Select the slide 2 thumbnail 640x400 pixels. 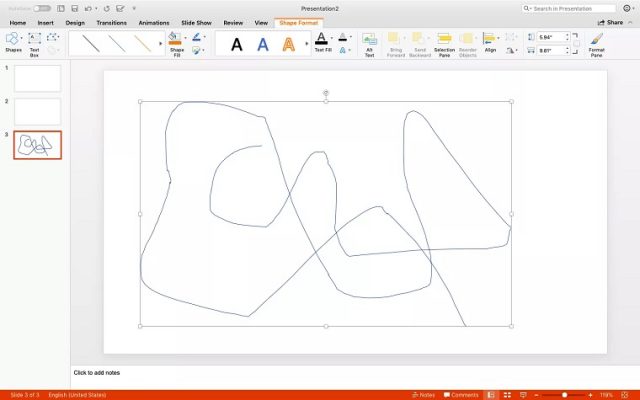[x=37, y=112]
